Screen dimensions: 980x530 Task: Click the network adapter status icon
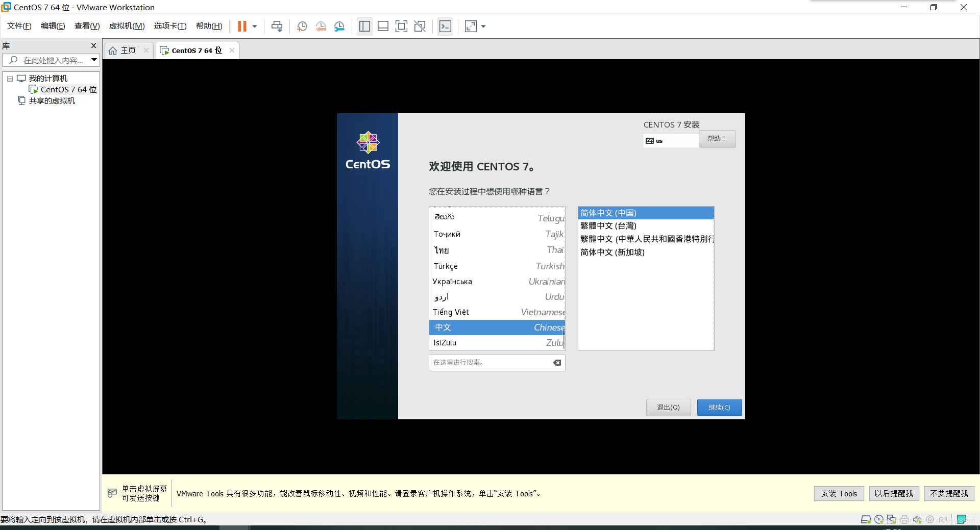(892, 520)
